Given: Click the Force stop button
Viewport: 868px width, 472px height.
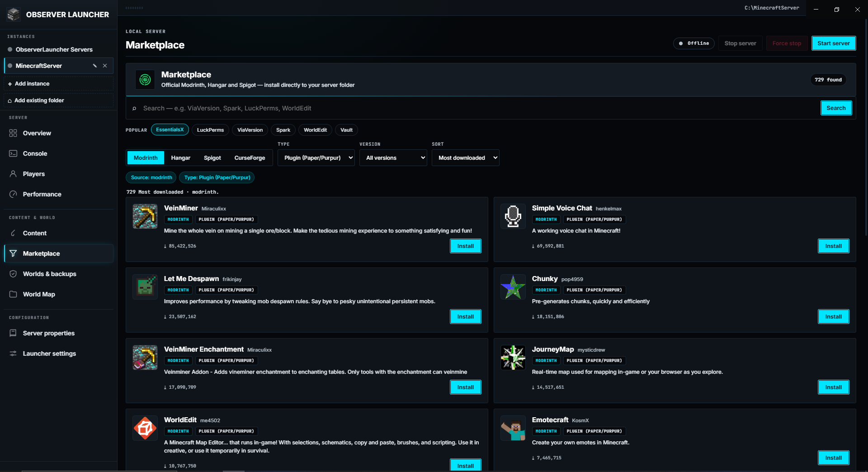Looking at the screenshot, I should 787,43.
